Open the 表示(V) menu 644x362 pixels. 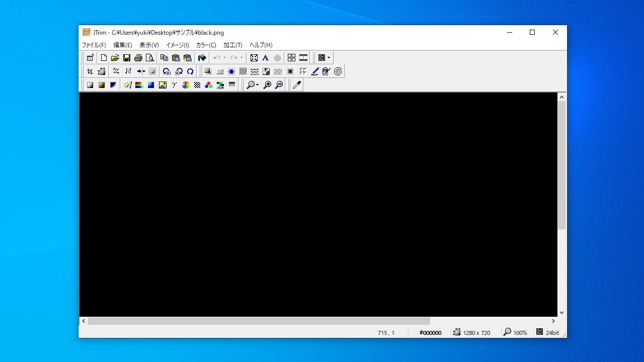coord(149,45)
